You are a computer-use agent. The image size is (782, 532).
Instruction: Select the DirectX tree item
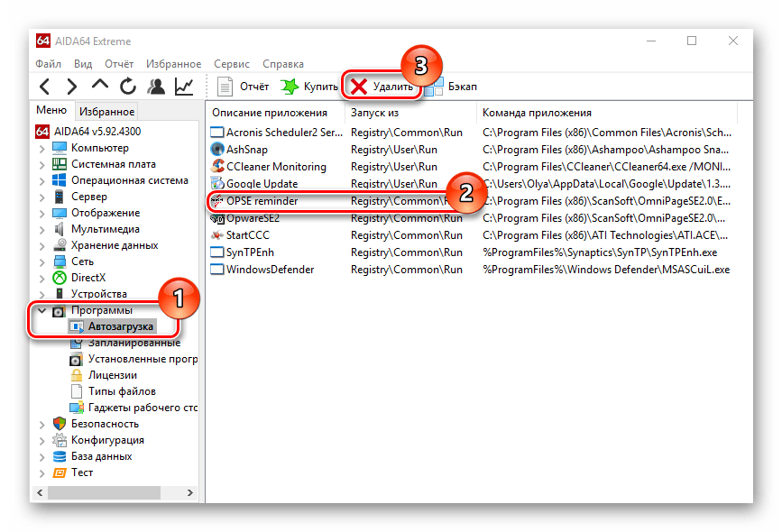[x=88, y=278]
